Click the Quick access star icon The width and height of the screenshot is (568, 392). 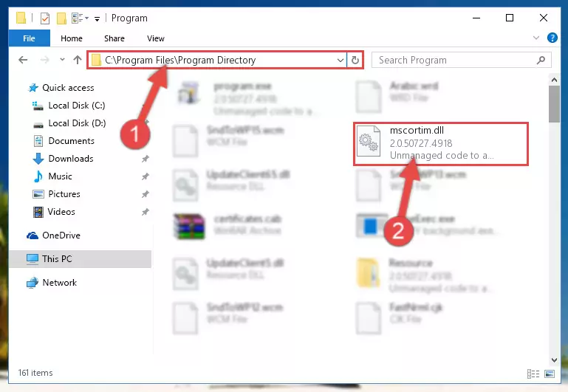coord(33,88)
